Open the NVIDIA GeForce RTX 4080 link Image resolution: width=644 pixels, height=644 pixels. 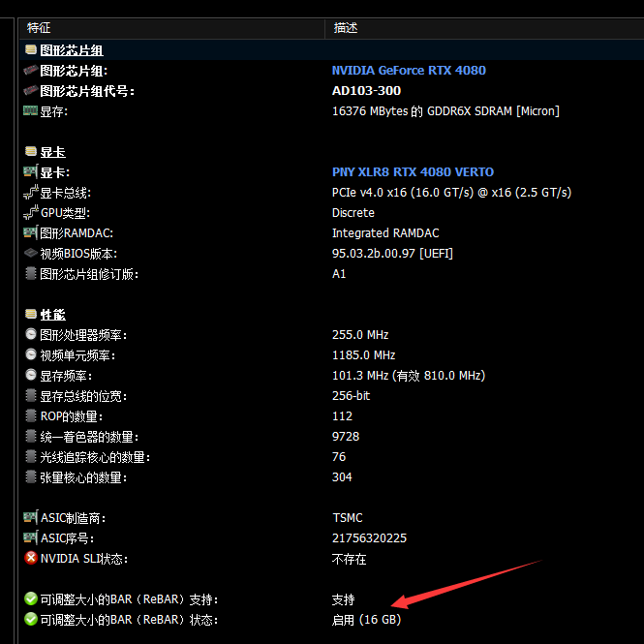click(x=409, y=71)
